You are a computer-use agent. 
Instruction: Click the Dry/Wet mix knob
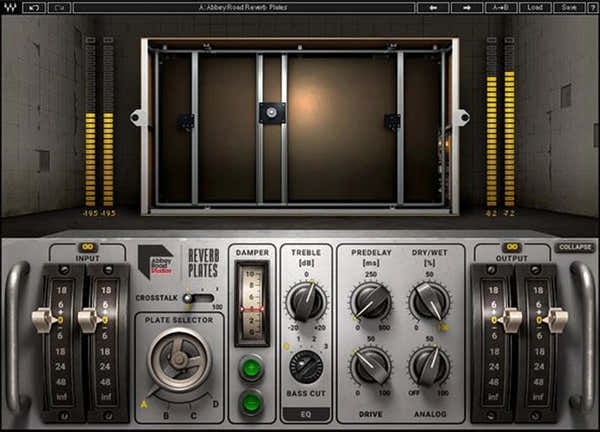pyautogui.click(x=429, y=301)
